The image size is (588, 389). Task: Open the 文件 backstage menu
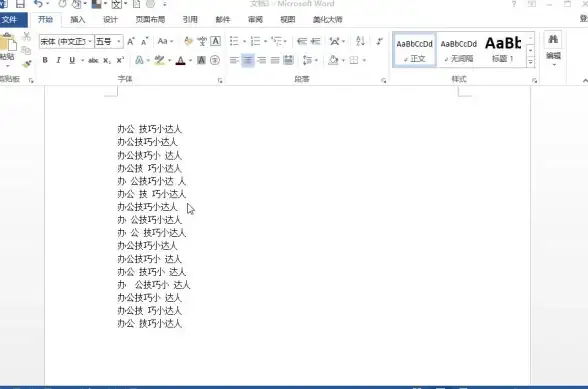[10, 20]
